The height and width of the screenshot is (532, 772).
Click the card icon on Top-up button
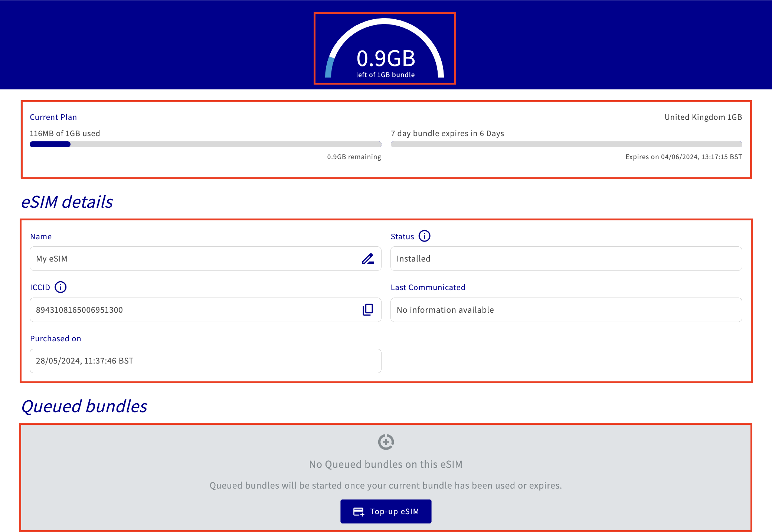click(x=359, y=512)
